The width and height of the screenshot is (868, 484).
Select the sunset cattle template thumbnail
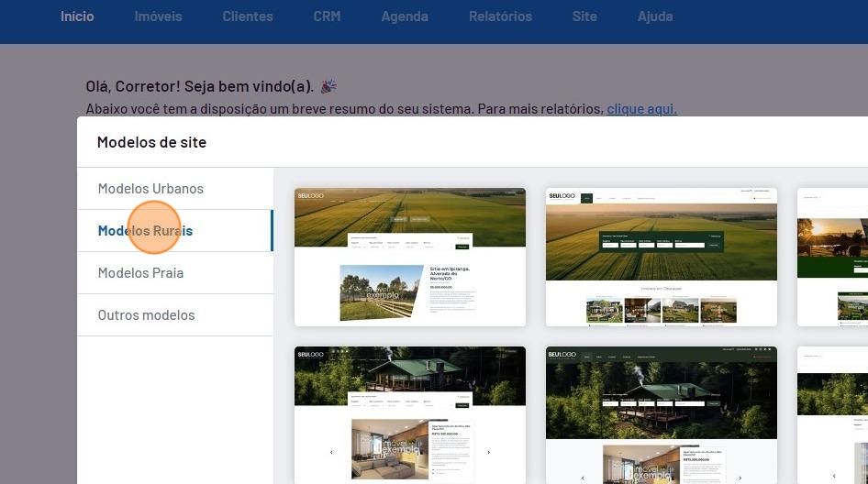point(832,257)
